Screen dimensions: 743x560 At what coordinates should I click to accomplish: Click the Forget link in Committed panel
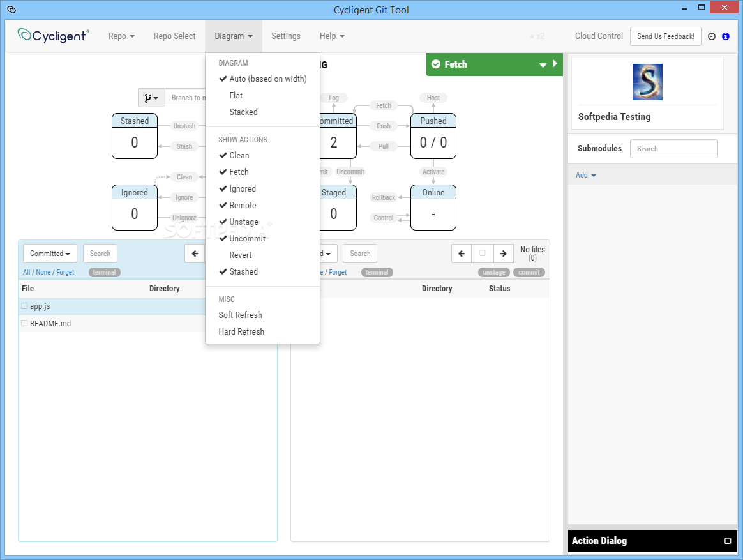coord(65,272)
